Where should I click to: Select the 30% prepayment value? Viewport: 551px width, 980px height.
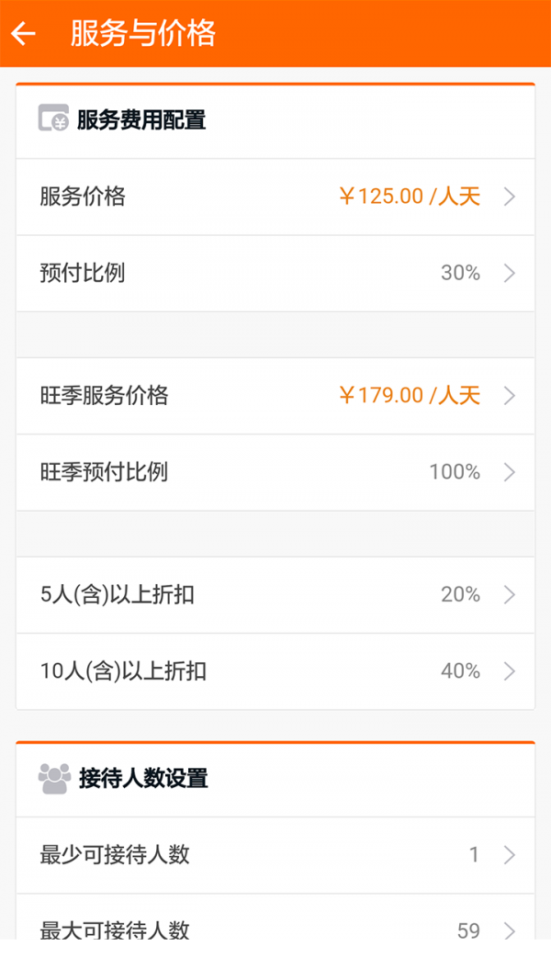click(x=460, y=273)
